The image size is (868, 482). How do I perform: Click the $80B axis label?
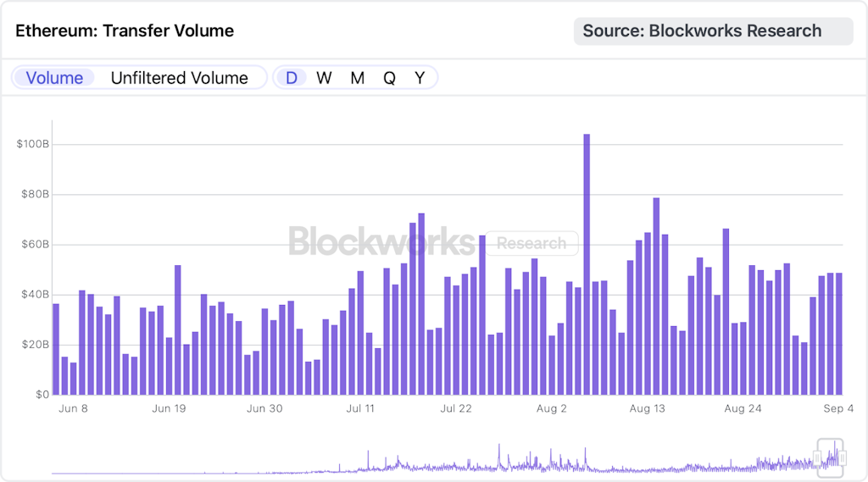coord(35,194)
